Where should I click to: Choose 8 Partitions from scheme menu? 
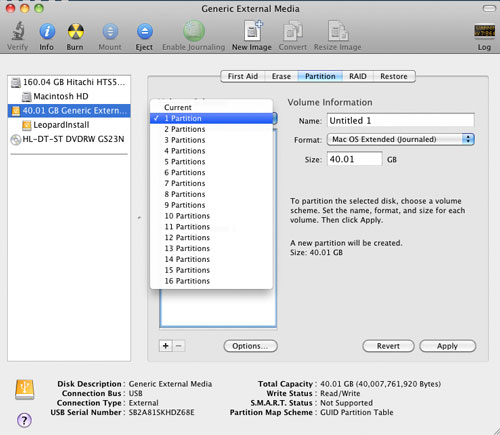coord(211,194)
